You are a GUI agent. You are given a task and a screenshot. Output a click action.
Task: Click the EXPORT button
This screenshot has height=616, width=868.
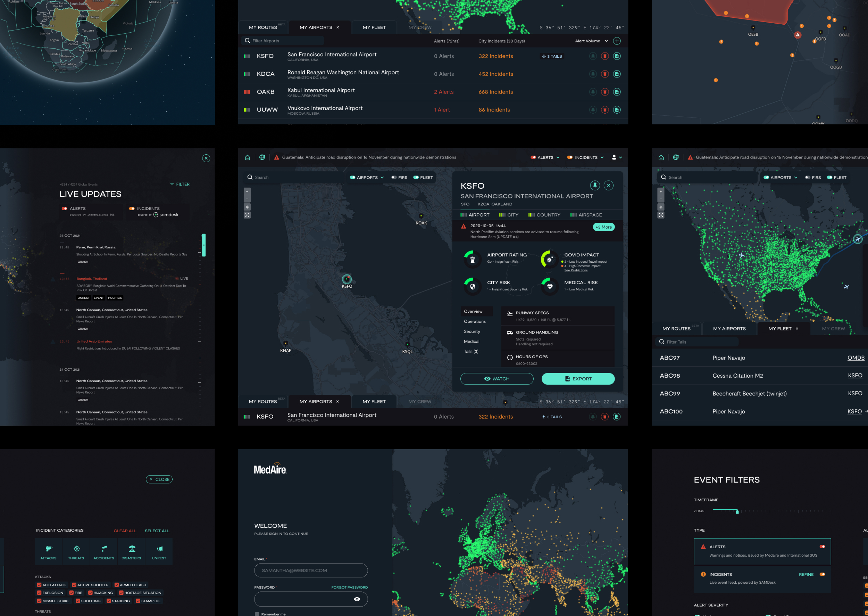(x=578, y=379)
